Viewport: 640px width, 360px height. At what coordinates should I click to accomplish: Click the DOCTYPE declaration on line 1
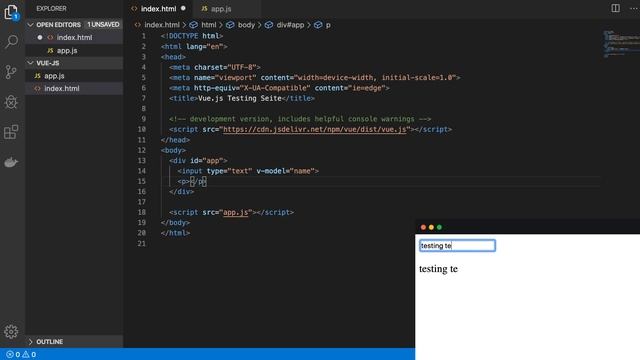click(x=192, y=36)
